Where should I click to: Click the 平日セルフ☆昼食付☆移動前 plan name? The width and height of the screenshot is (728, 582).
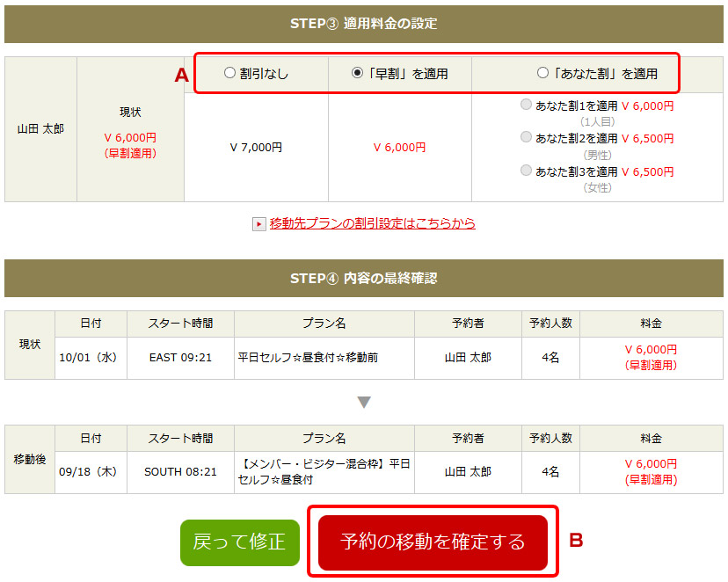[x=308, y=357]
